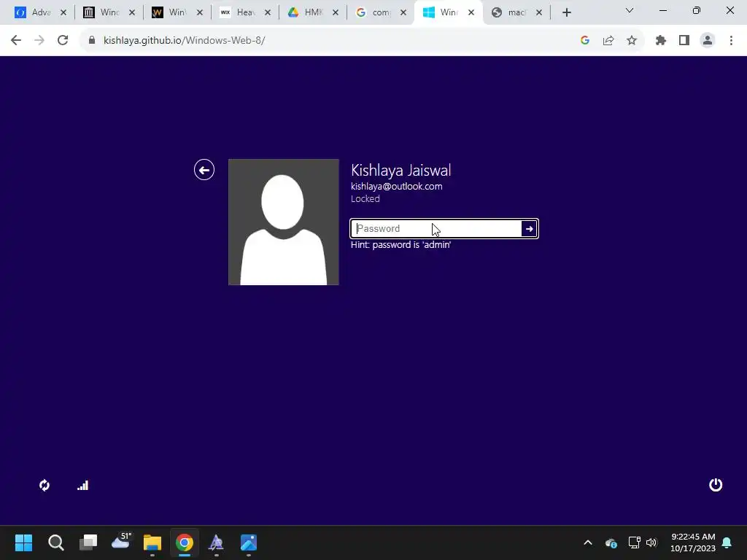
Task: Switch to the Adva browser tab
Action: pos(41,12)
